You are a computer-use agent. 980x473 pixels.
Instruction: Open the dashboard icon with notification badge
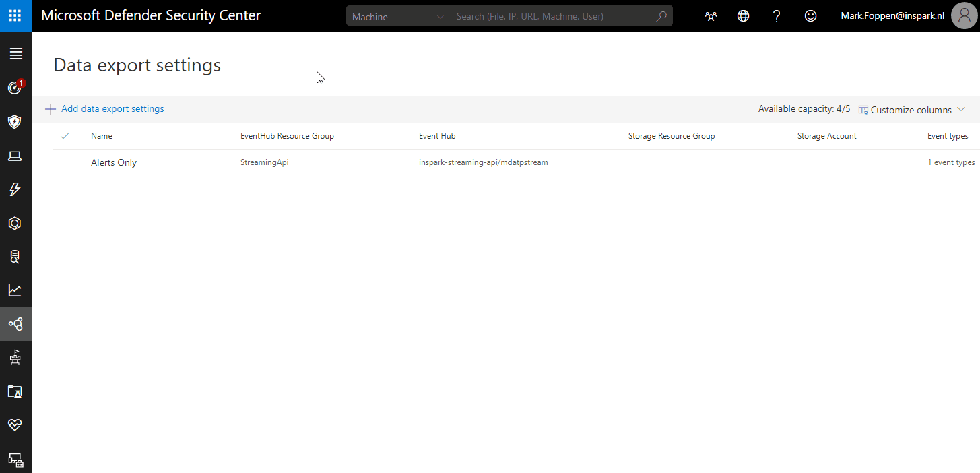pos(15,88)
